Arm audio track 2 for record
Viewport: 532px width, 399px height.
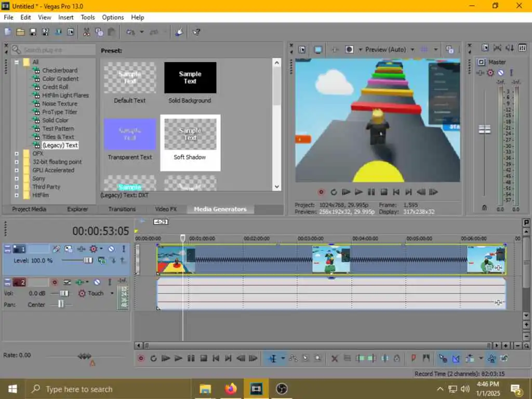(x=55, y=282)
